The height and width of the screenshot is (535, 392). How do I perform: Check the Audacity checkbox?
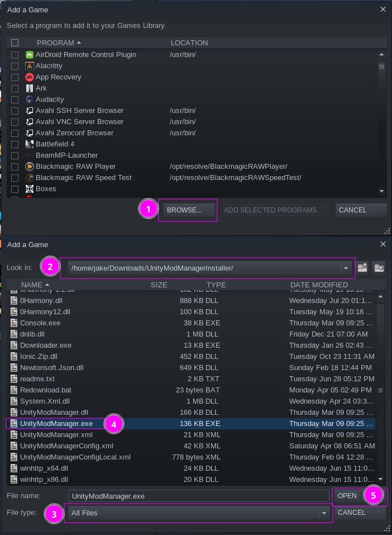click(15, 100)
